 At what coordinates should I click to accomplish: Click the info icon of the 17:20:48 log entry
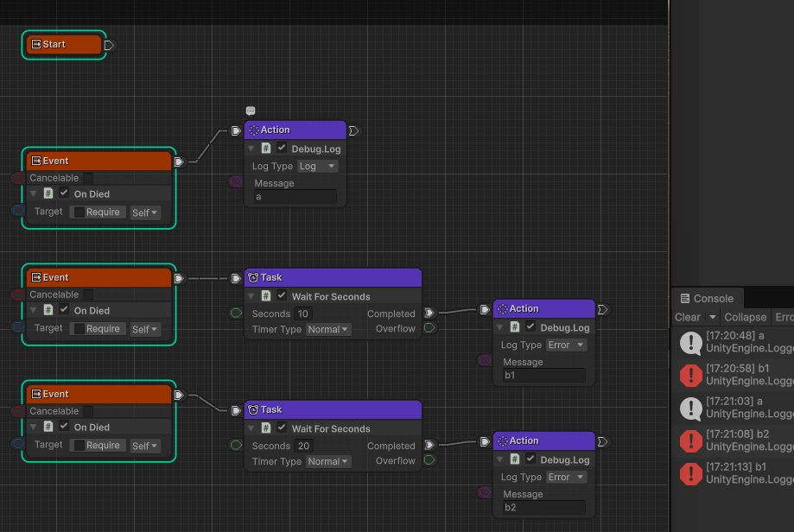(x=690, y=343)
